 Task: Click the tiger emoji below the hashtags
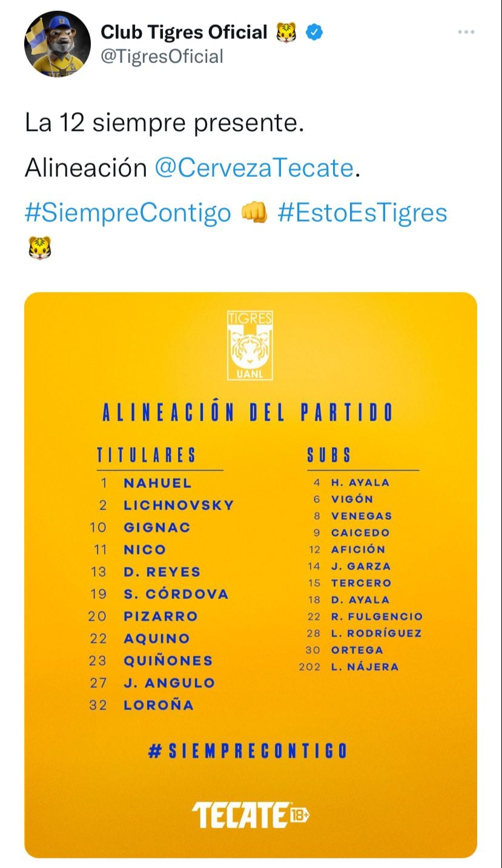(39, 246)
